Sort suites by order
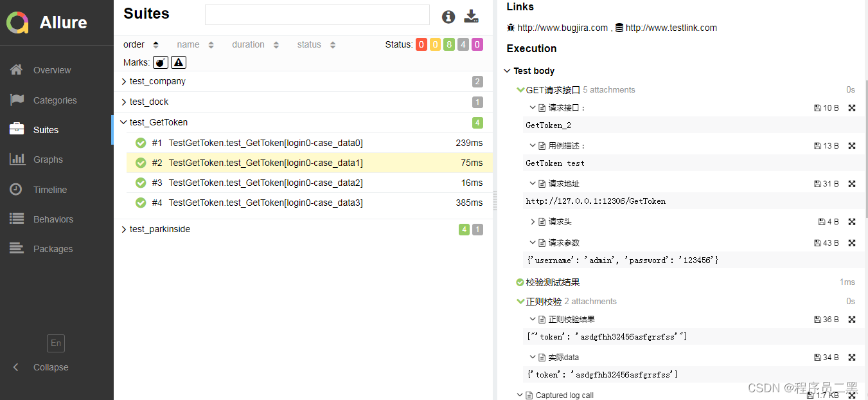Image resolution: width=868 pixels, height=400 pixels. [141, 44]
